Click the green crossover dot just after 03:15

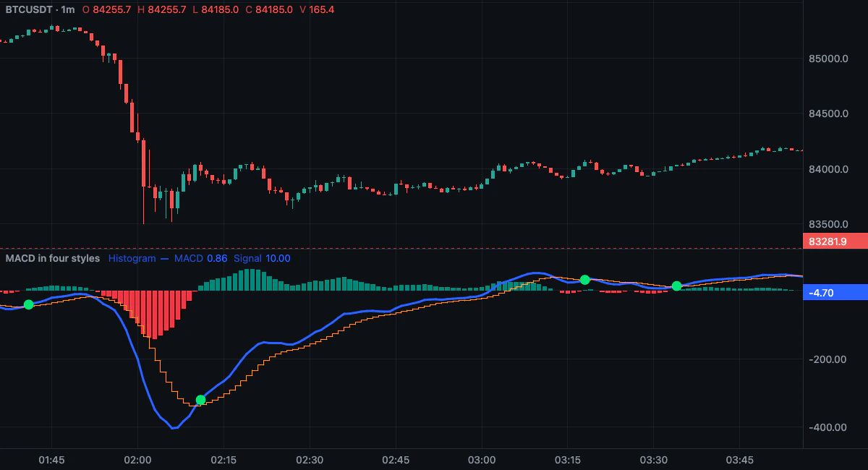coord(584,279)
